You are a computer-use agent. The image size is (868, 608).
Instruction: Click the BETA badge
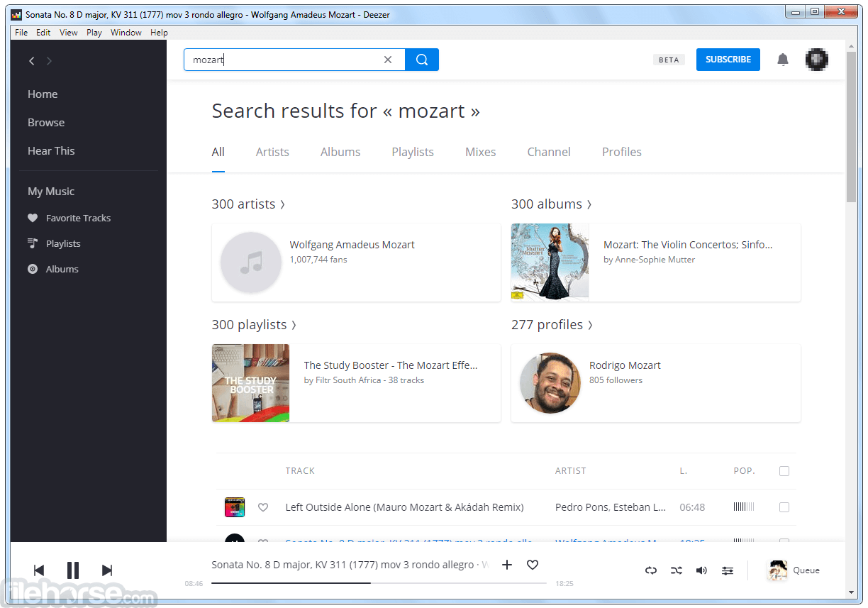click(x=669, y=60)
